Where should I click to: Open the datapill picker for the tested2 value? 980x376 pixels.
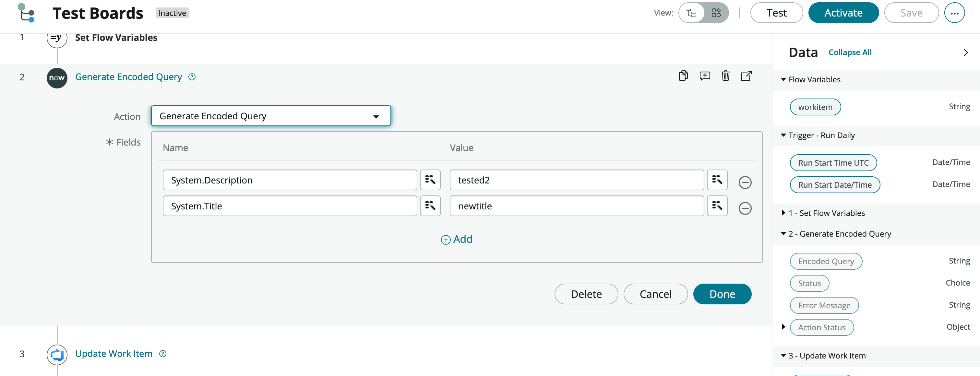[x=717, y=180]
